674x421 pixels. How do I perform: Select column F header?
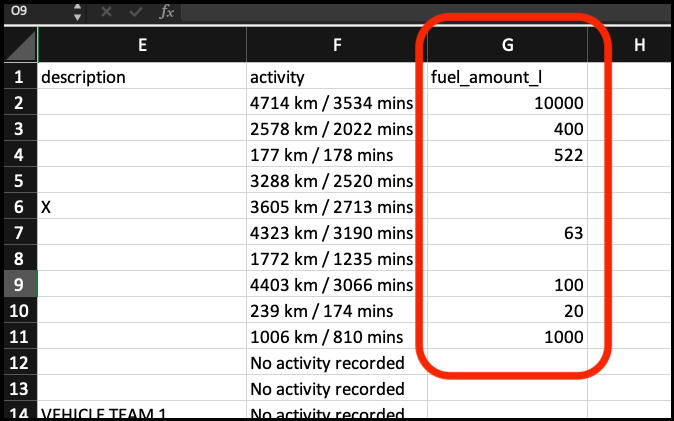[336, 44]
